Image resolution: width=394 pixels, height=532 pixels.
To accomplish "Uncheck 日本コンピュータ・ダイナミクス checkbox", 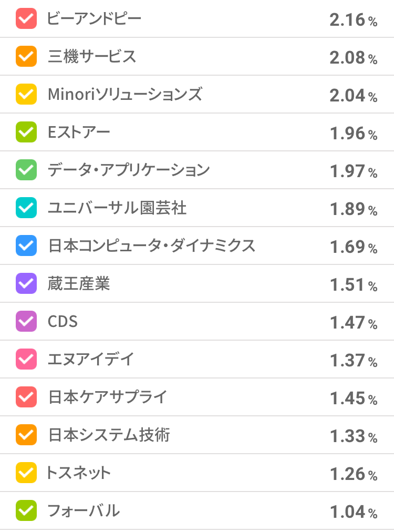I will click(26, 246).
